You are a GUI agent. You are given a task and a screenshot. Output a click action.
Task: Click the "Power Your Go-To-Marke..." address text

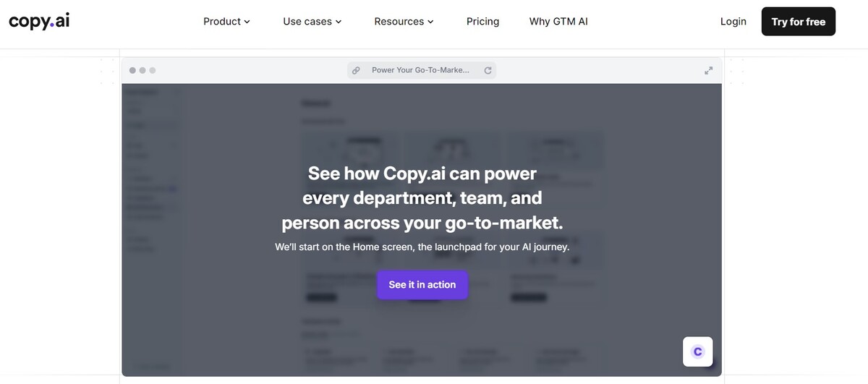420,70
